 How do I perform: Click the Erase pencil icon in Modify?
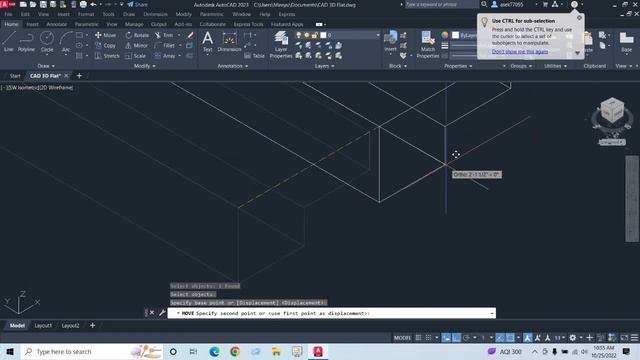(x=190, y=35)
